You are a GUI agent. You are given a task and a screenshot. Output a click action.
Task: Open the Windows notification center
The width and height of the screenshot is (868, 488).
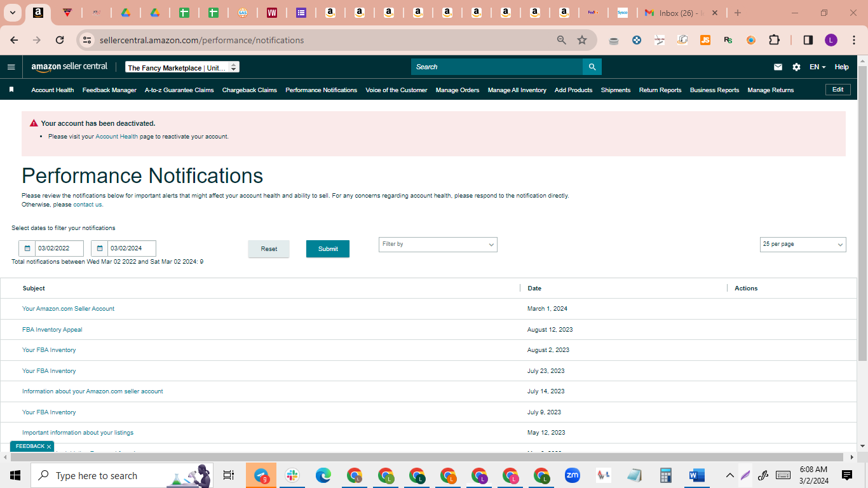point(847,475)
